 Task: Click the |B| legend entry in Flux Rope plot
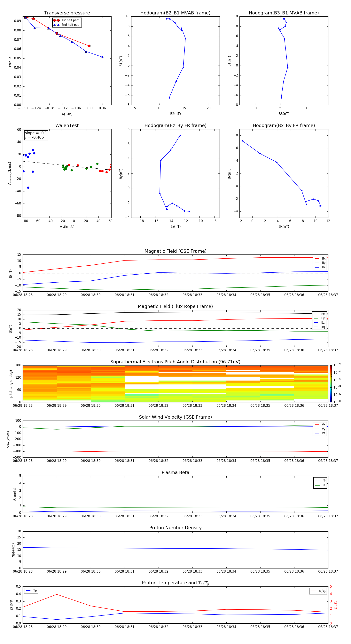click(320, 327)
